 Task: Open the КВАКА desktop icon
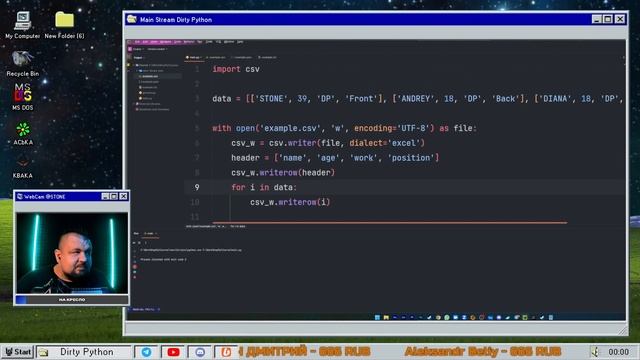click(x=22, y=168)
